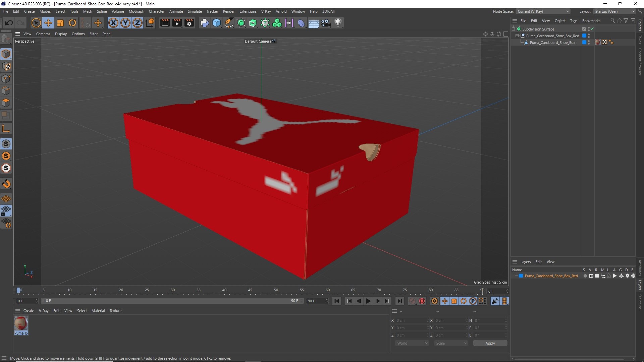Screen dimensions: 644x362
Task: Open the MoGraph menu
Action: tap(137, 11)
